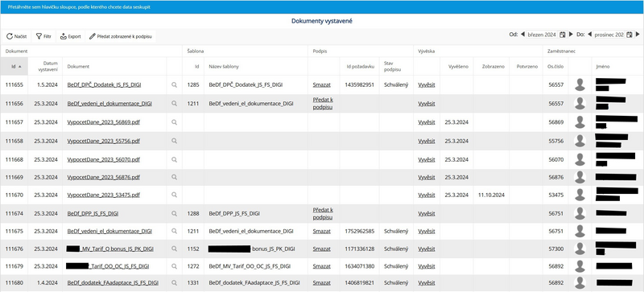Preview VypocetDane_2023_56876.pdf with magnifier icon
Screen dimensions: 644x292
174,177
